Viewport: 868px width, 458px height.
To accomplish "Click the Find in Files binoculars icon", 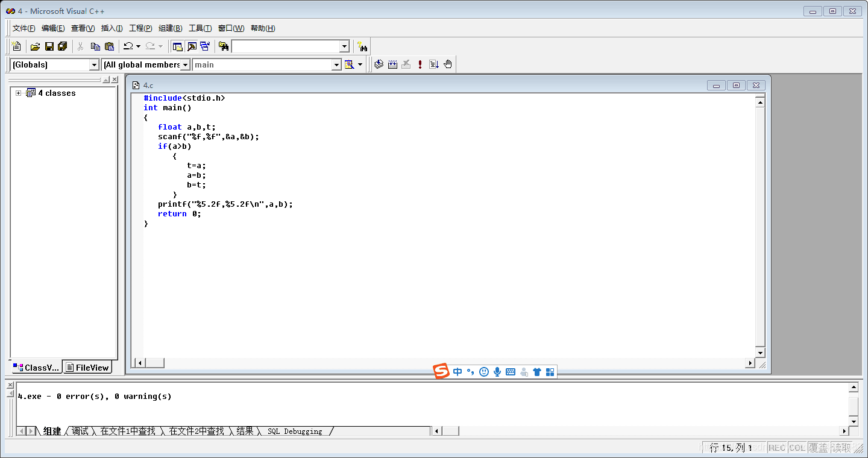I will coord(224,46).
